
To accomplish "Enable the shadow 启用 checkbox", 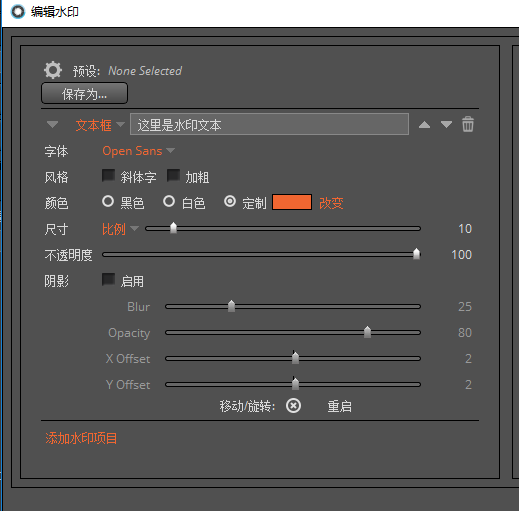I will pos(108,280).
